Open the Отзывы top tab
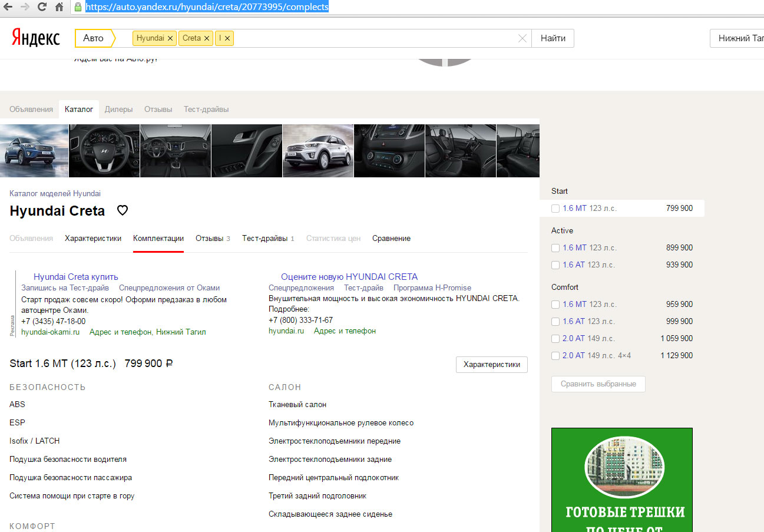Viewport: 764px width, 532px height. point(158,110)
